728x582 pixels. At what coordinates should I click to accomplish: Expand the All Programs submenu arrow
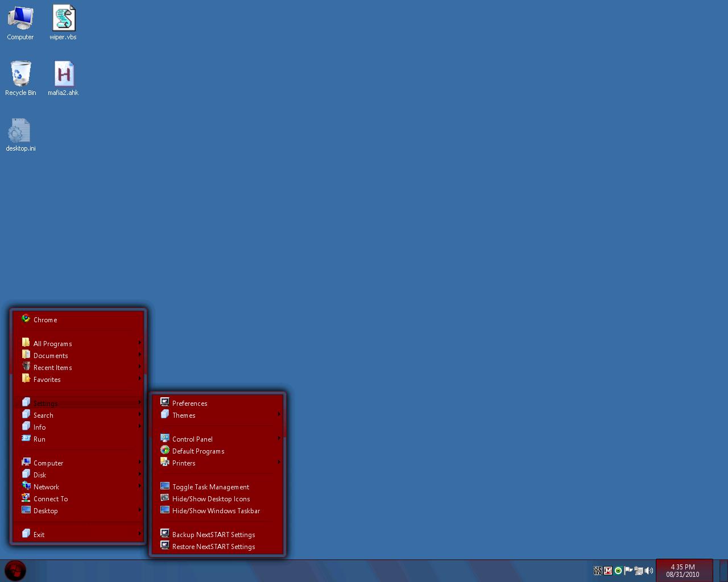pos(139,343)
